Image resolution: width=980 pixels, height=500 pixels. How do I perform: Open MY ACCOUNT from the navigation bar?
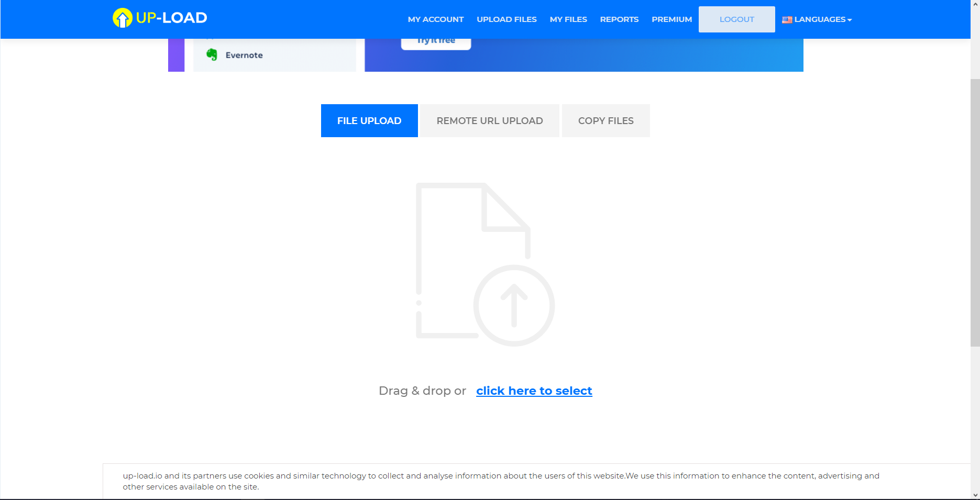coord(435,19)
